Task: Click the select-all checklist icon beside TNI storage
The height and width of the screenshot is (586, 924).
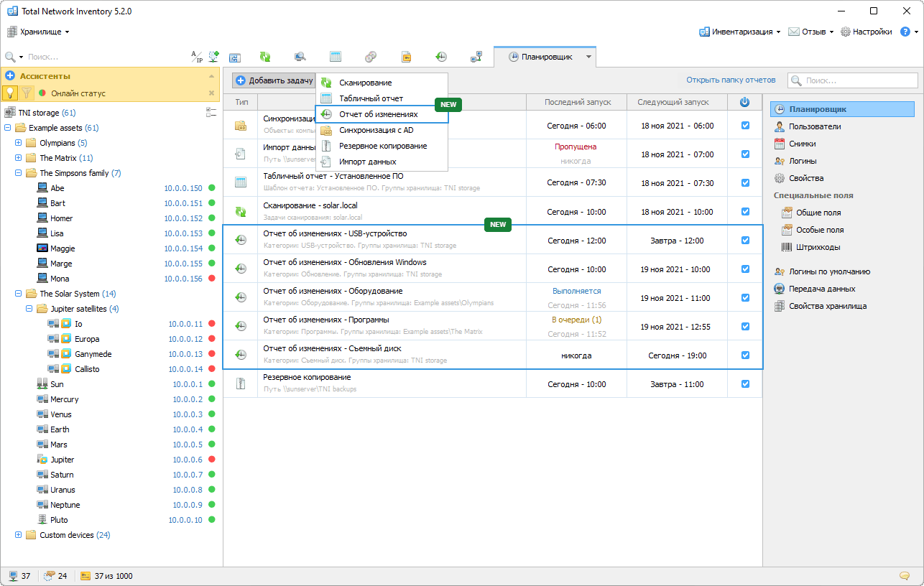Action: pyautogui.click(x=211, y=113)
